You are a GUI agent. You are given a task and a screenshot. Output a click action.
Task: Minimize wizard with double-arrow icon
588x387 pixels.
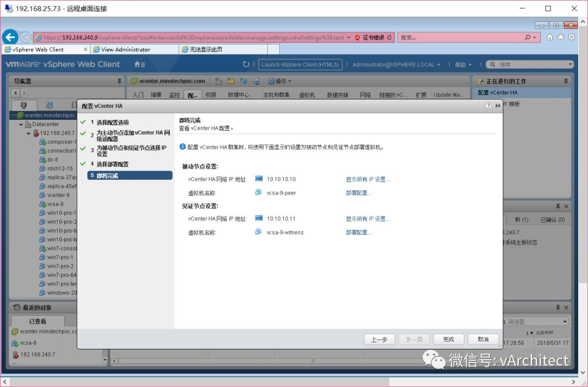pyautogui.click(x=498, y=106)
